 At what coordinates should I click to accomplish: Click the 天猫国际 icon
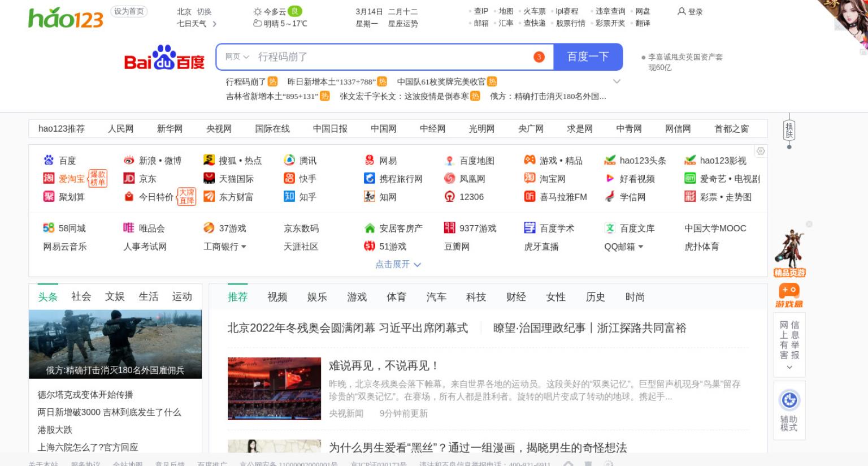[x=209, y=178]
